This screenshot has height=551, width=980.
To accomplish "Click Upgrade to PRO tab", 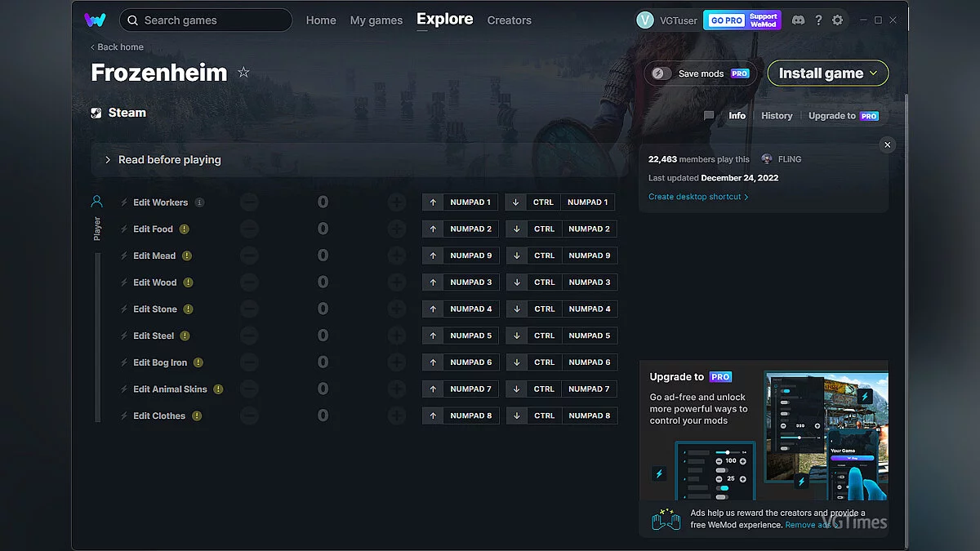I will [844, 116].
